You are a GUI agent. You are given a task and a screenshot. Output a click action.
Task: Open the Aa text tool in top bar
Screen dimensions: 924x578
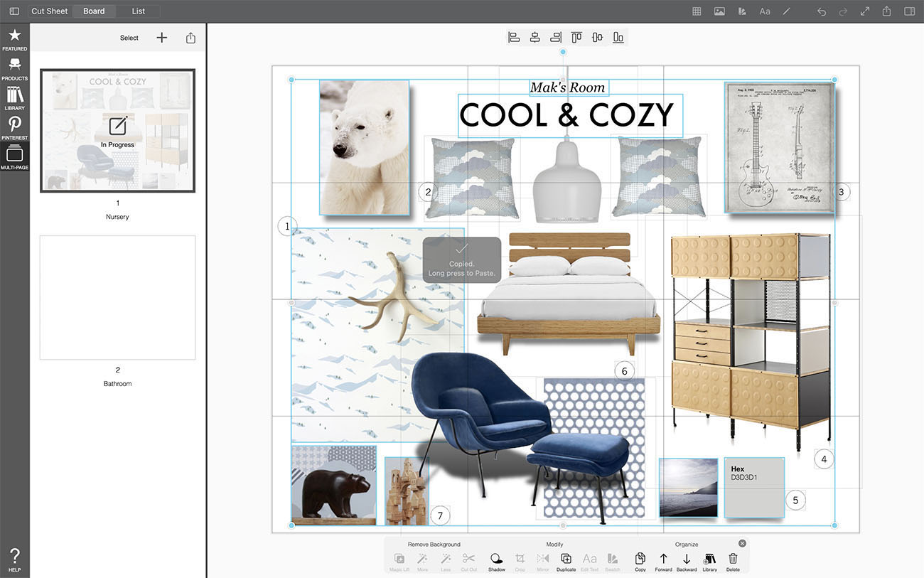(765, 11)
